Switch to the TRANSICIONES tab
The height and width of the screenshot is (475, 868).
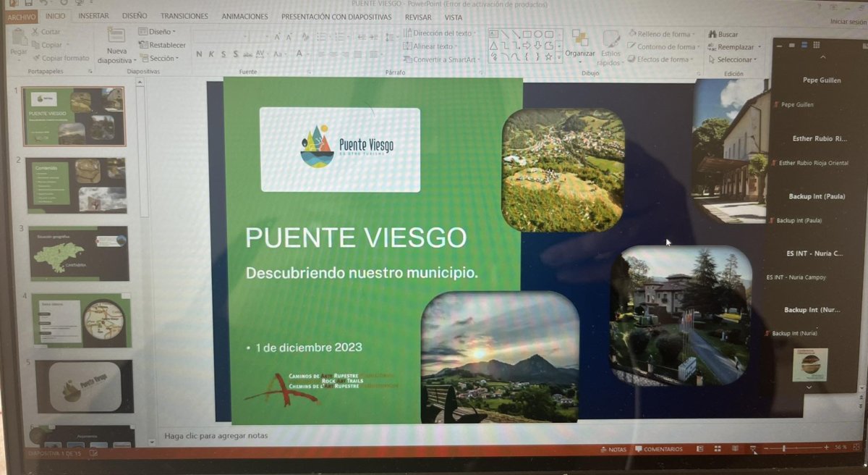pyautogui.click(x=184, y=16)
